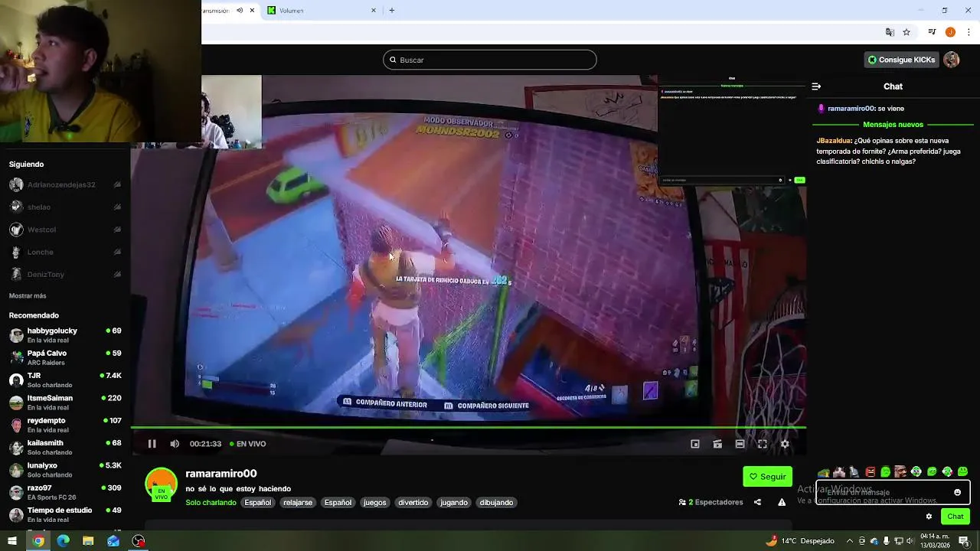The height and width of the screenshot is (551, 980).
Task: Open ramaramiro00's channel avatar
Action: pos(161,484)
